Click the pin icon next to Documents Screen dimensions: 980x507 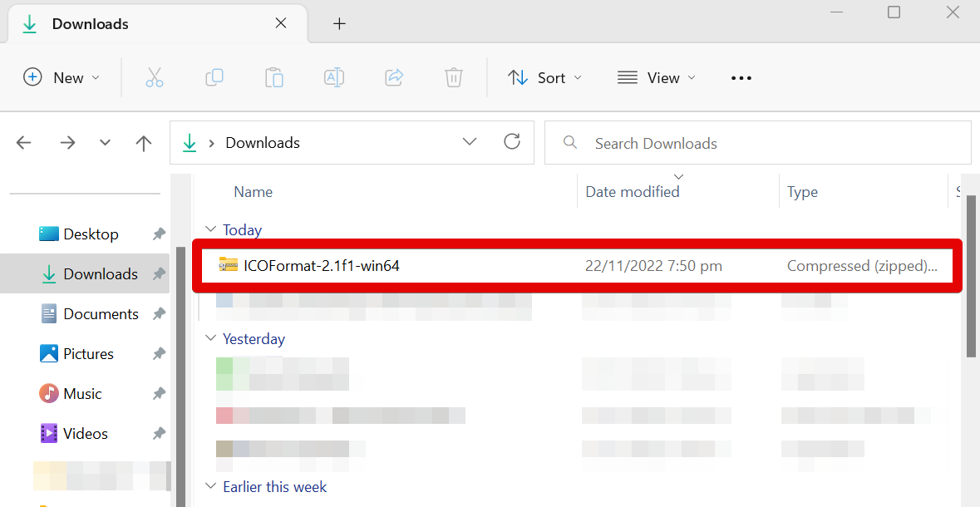tap(159, 314)
